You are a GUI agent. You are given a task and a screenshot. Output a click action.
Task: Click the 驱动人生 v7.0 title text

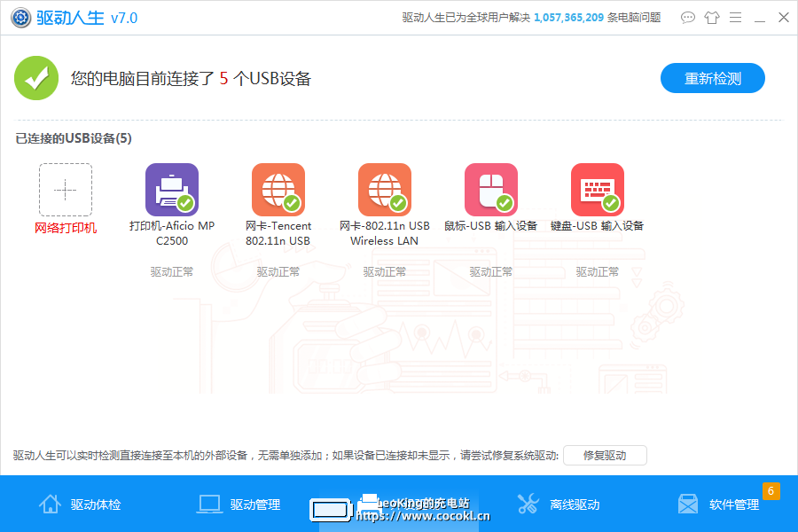[87, 18]
